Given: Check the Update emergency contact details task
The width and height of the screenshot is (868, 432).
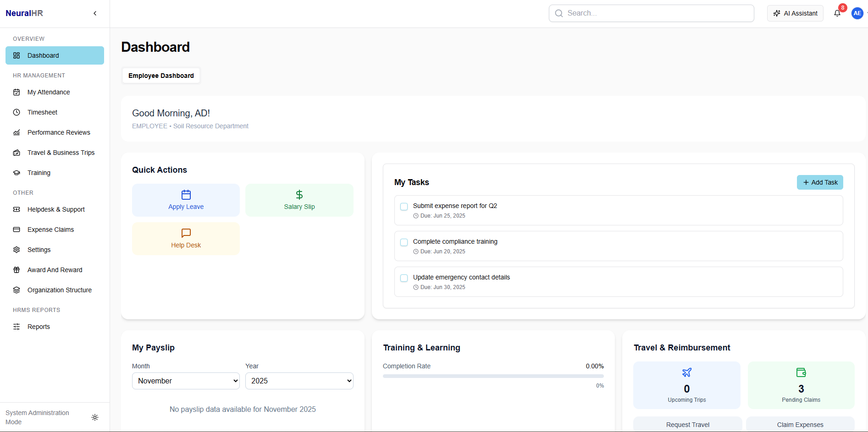Looking at the screenshot, I should click(x=404, y=278).
